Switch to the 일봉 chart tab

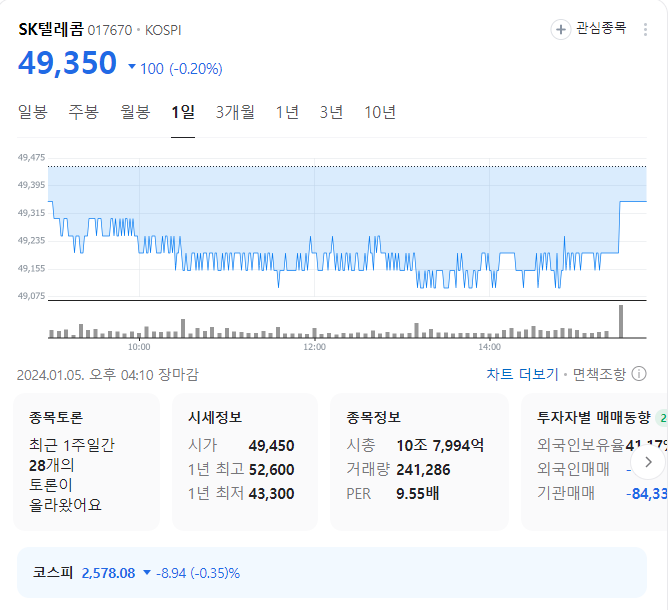pyautogui.click(x=32, y=112)
